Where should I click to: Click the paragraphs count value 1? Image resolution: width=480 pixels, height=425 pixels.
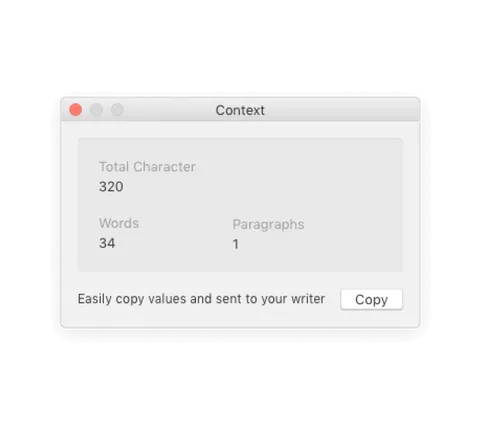(x=236, y=244)
